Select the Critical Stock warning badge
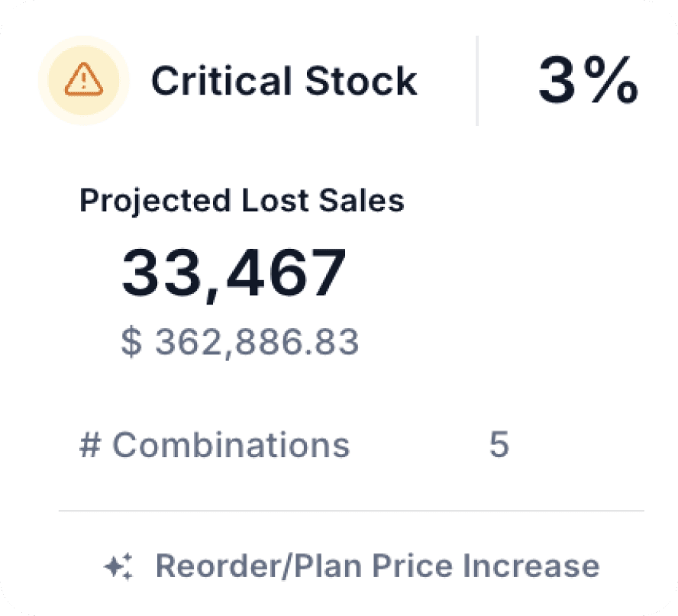Viewport: 678px width, 616px height. [285, 80]
